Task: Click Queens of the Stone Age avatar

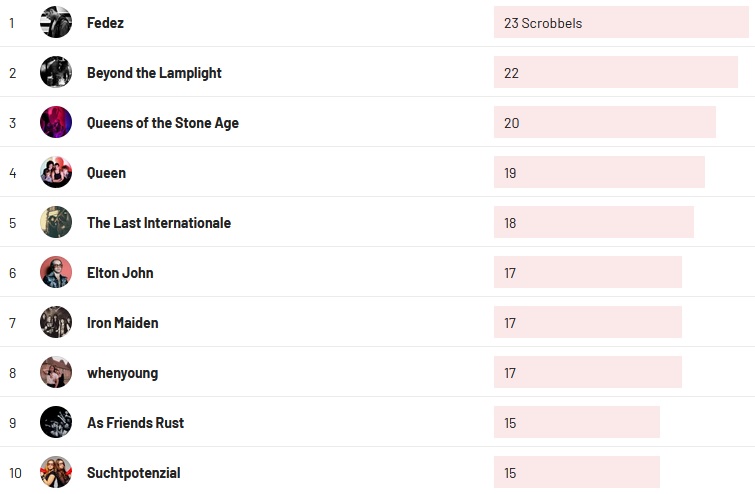Action: (56, 122)
